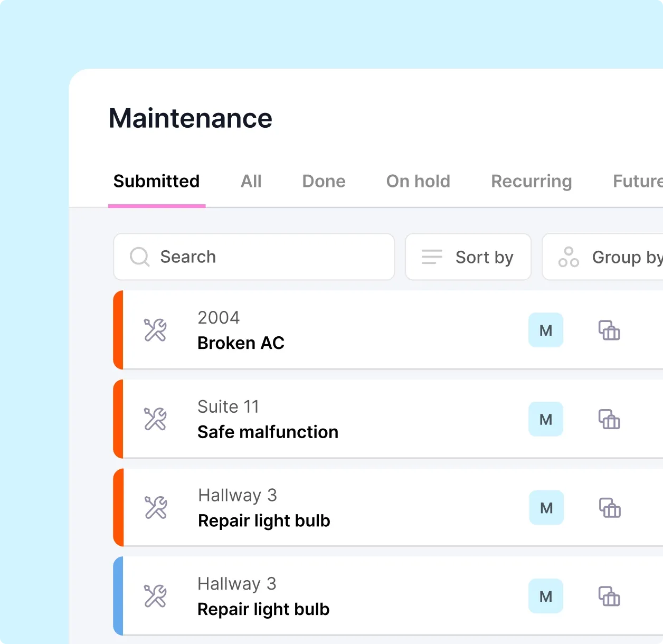Click the wrench icon on Hallway 3 repair task
663x644 pixels.
click(155, 507)
